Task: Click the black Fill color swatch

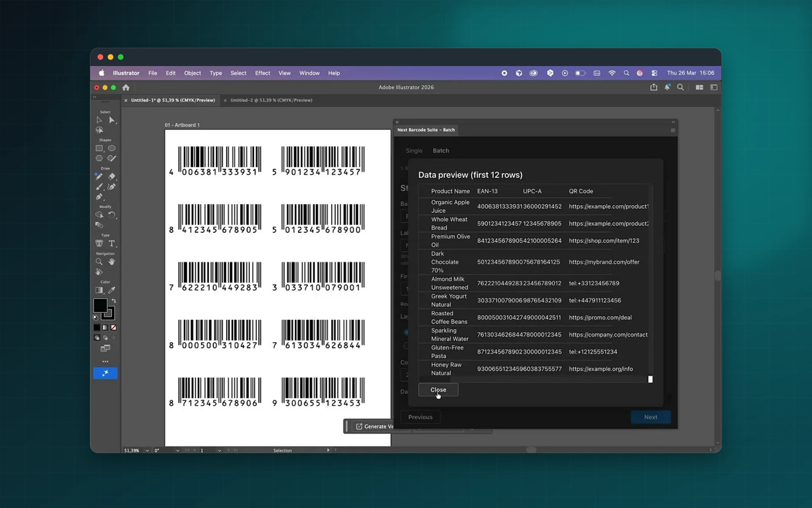Action: coord(100,305)
